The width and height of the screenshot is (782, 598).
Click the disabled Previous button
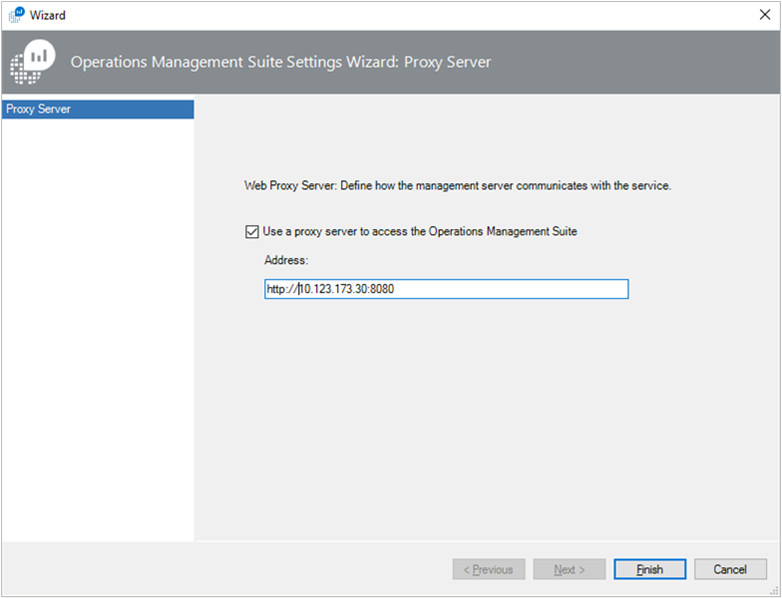(x=489, y=569)
